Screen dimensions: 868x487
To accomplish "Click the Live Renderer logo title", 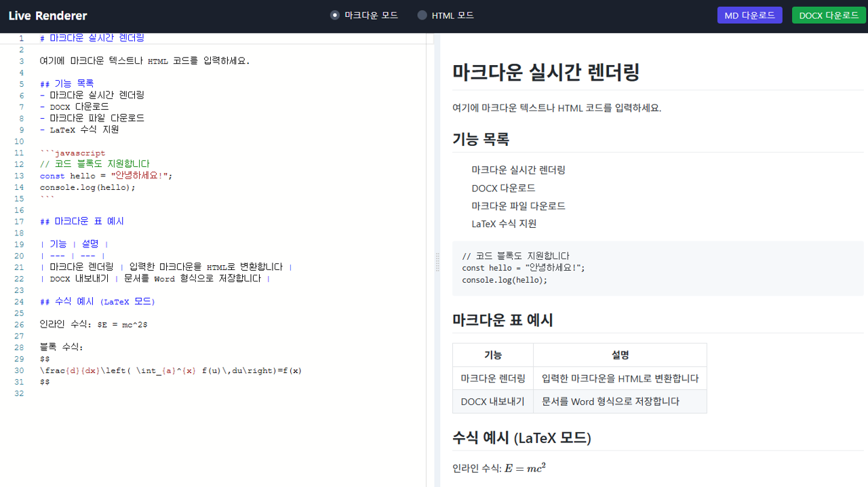I will click(x=47, y=16).
